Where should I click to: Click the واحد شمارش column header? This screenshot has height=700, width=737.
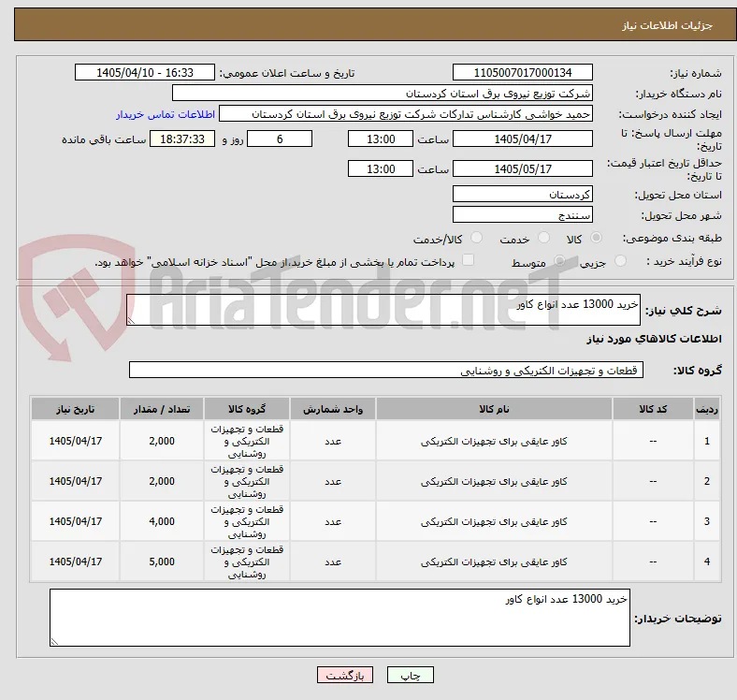[x=333, y=409]
